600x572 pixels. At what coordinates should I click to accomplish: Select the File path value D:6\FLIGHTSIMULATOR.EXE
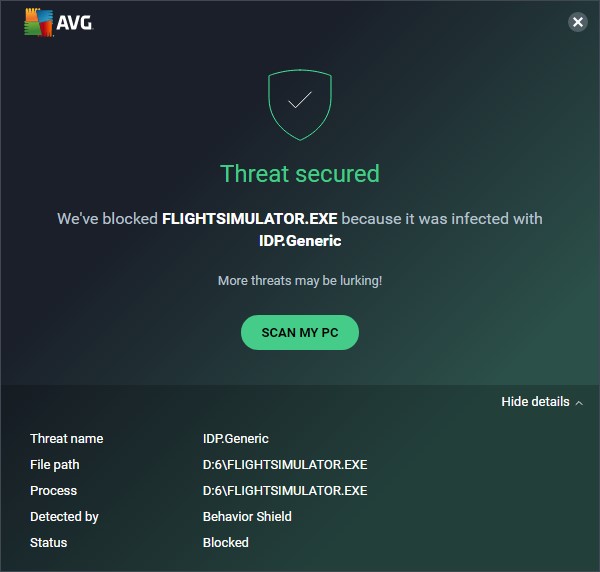pos(285,465)
